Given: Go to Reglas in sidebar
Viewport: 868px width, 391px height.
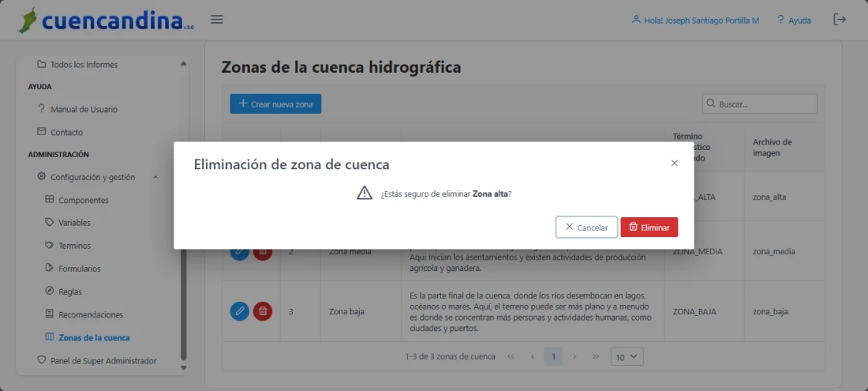Looking at the screenshot, I should [69, 291].
